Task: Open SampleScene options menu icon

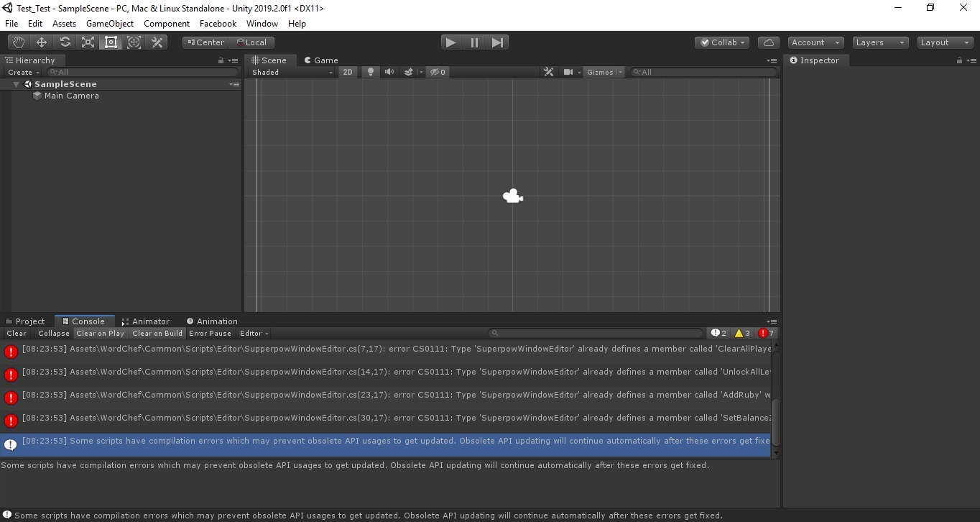Action: tap(234, 84)
